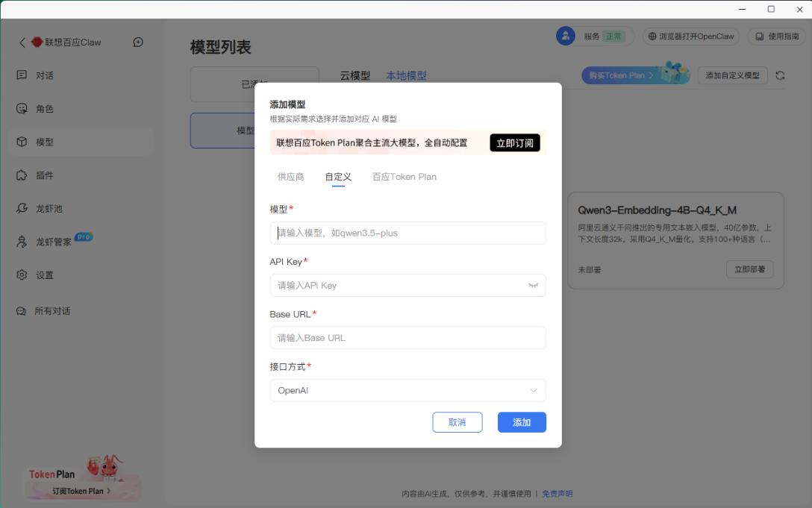The image size is (812, 508).
Task: Open the 设置 sidebar section
Action: point(82,275)
